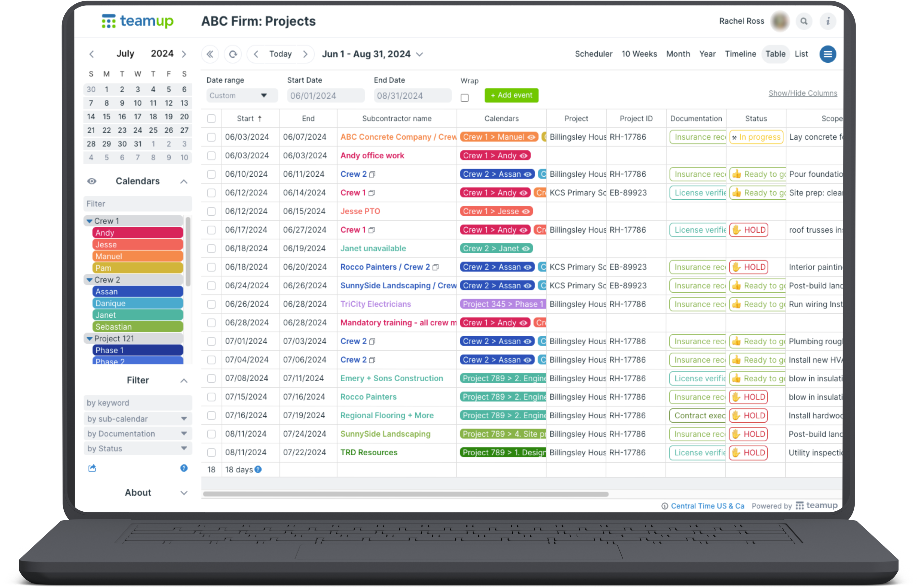Click the Today button
Image resolution: width=918 pixels, height=588 pixels.
280,54
